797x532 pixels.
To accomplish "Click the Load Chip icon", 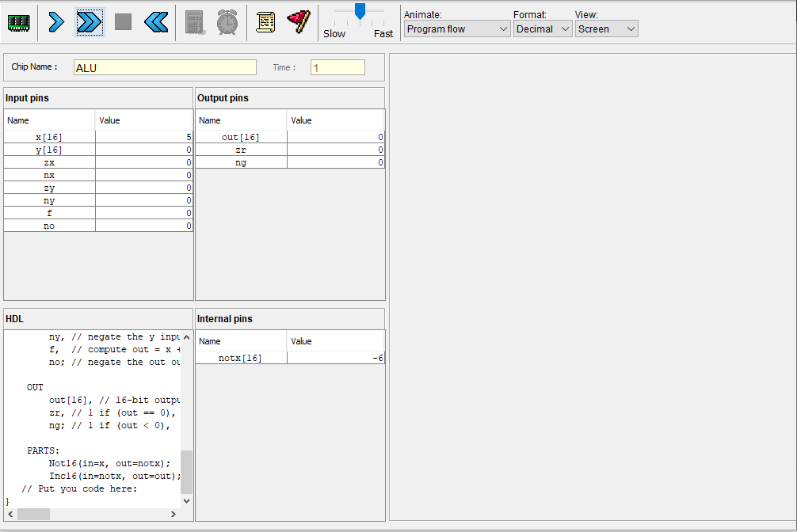I will click(18, 22).
